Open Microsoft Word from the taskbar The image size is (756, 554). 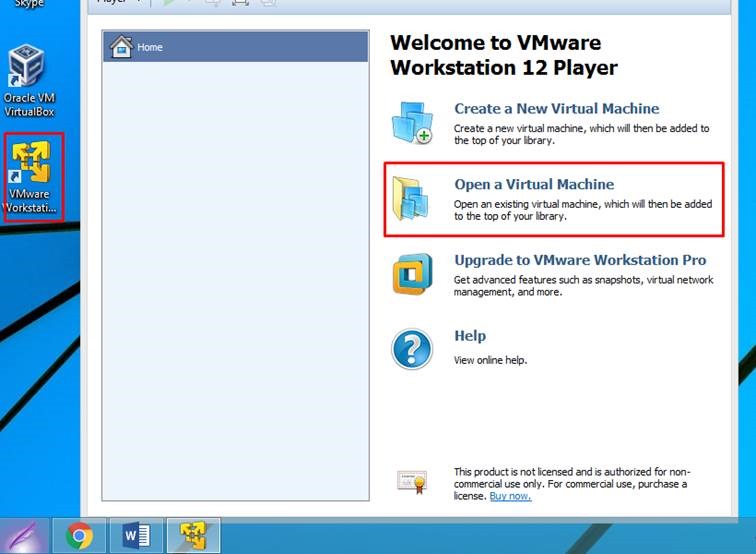pyautogui.click(x=136, y=536)
